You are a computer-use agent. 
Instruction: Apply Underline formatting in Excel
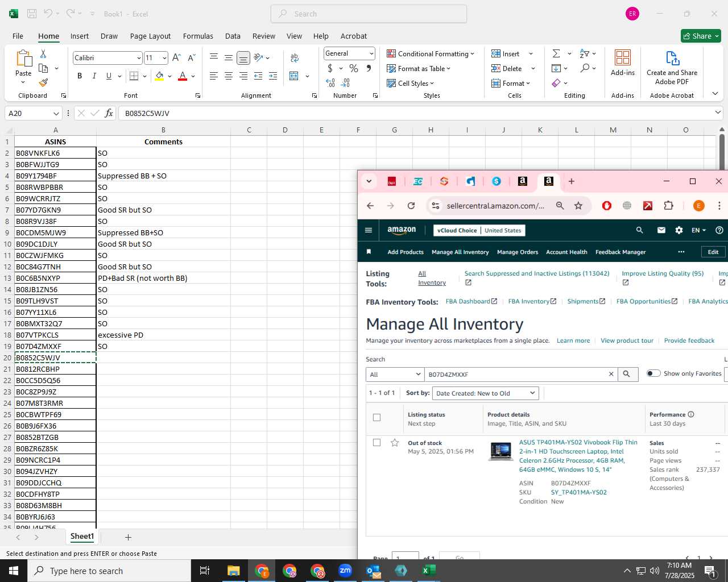109,76
